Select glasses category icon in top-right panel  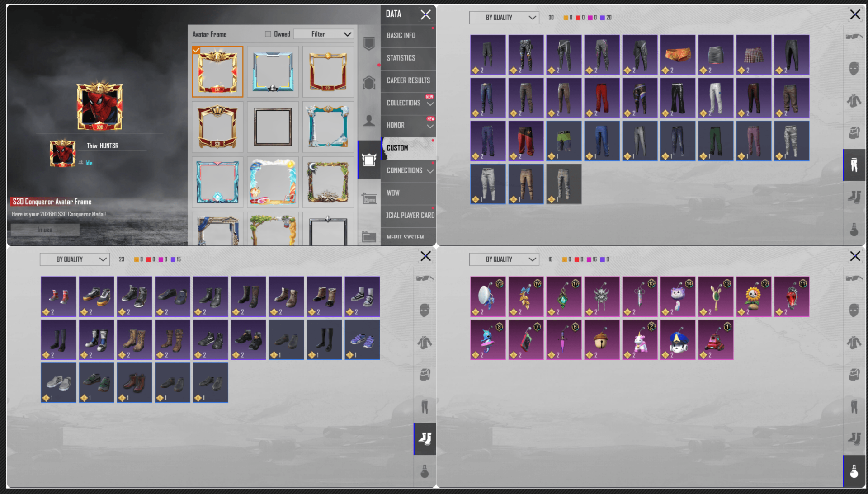854,37
